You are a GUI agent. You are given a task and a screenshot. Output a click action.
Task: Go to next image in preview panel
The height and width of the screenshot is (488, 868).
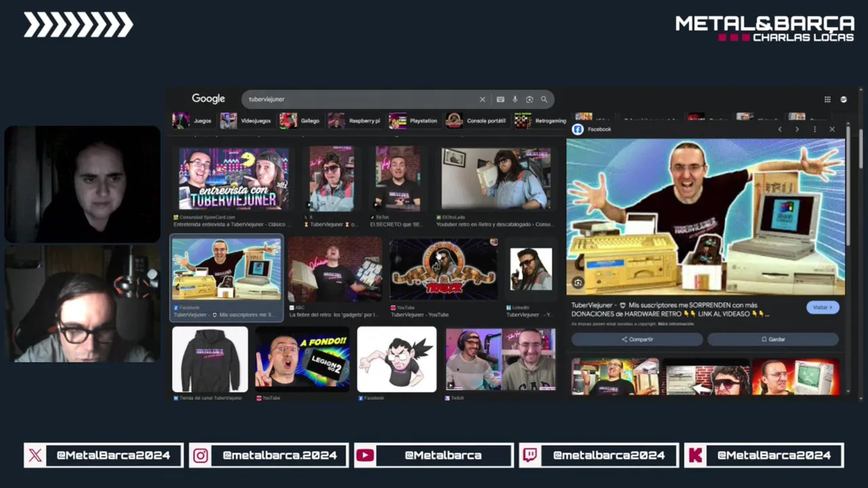pos(797,129)
